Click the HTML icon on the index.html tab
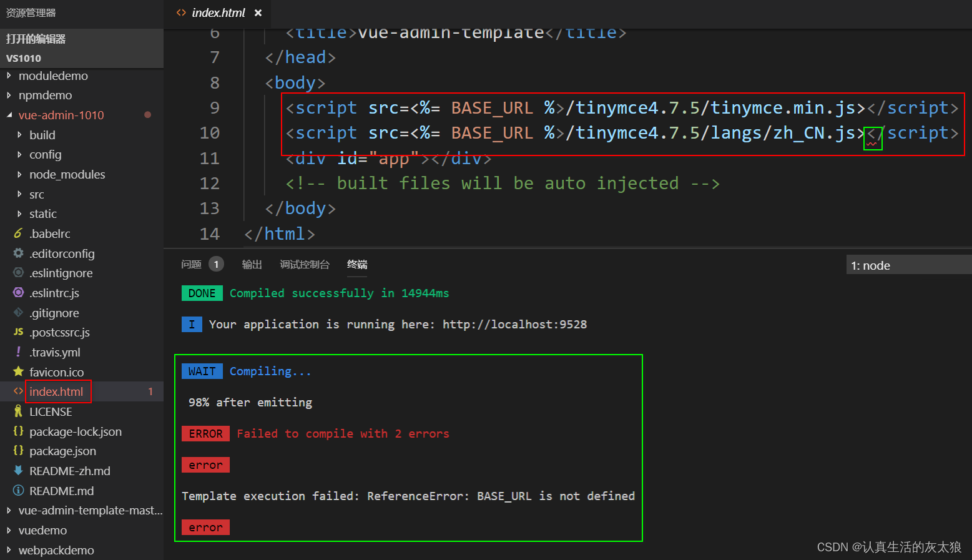The width and height of the screenshot is (972, 560). (181, 13)
